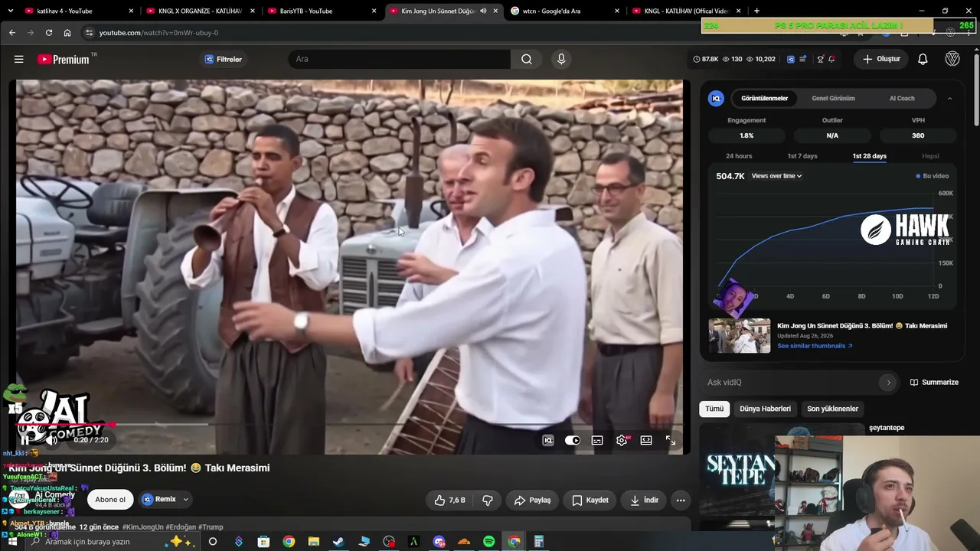This screenshot has height=551, width=980.
Task: Open the more actions three-dot menu
Action: point(681,500)
